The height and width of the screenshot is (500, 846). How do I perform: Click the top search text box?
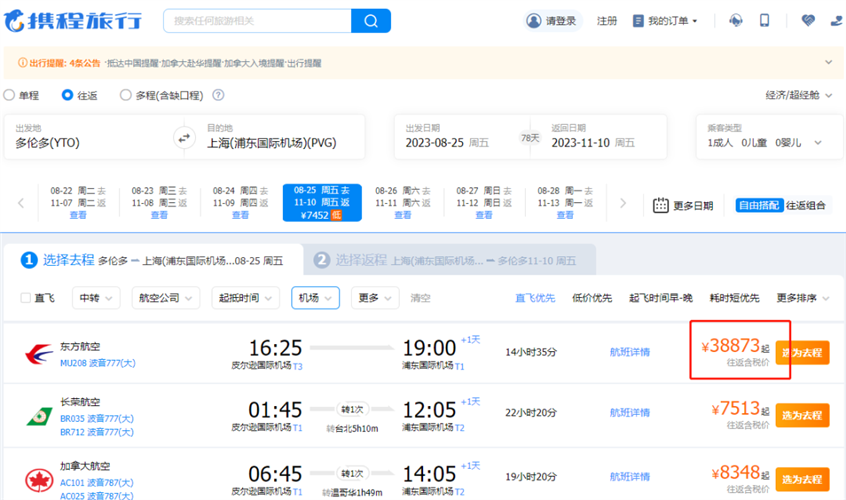pos(256,21)
